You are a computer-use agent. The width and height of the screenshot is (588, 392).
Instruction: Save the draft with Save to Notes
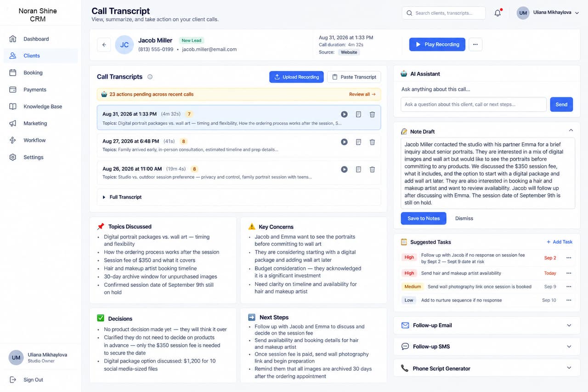click(424, 218)
